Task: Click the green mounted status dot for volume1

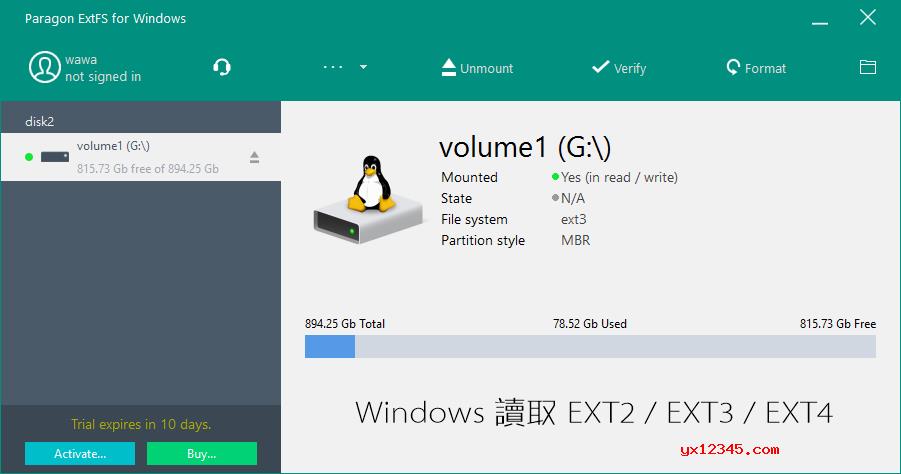Action: [x=29, y=157]
